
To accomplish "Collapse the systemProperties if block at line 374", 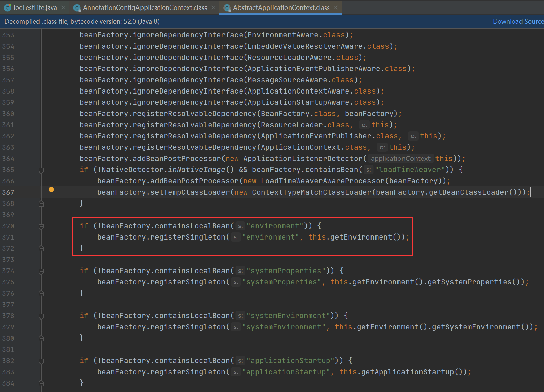I will pyautogui.click(x=41, y=271).
